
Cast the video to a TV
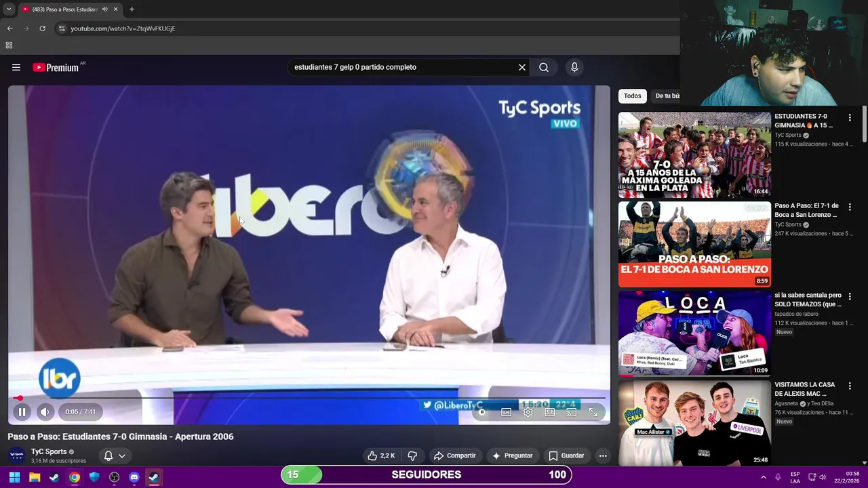[x=571, y=412]
